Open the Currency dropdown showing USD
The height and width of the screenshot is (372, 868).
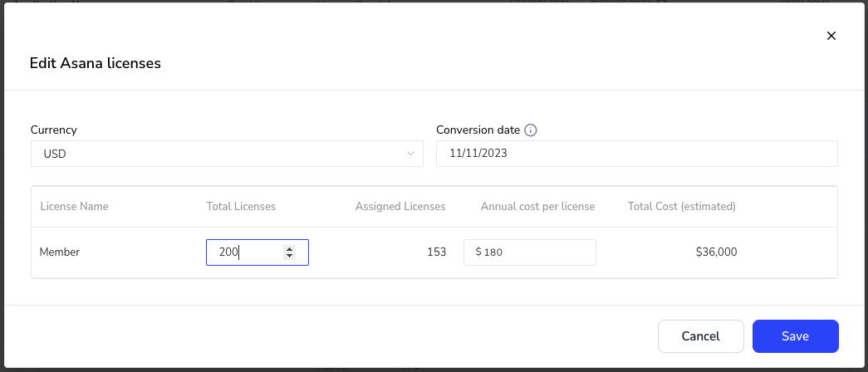[x=227, y=154]
